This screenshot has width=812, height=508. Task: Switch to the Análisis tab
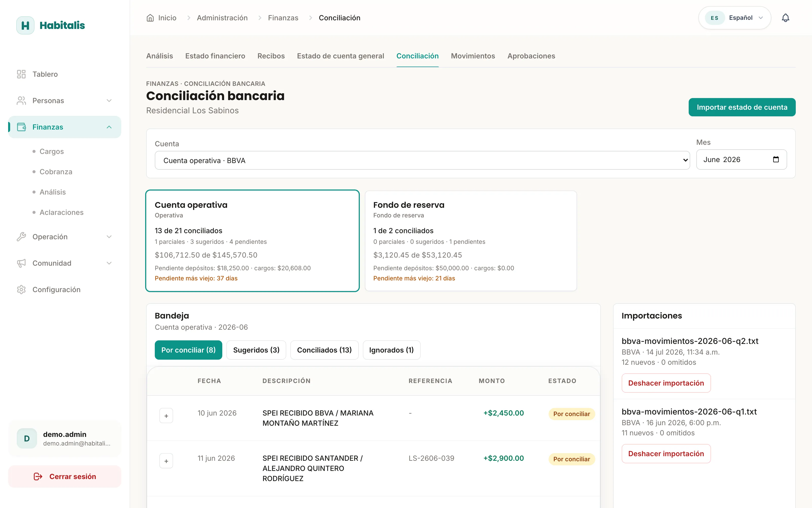pyautogui.click(x=160, y=56)
